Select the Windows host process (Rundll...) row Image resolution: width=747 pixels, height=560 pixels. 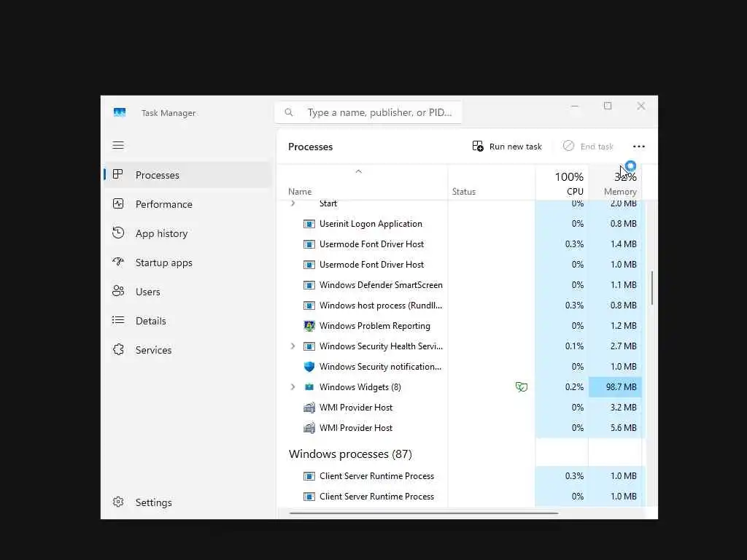click(x=461, y=306)
